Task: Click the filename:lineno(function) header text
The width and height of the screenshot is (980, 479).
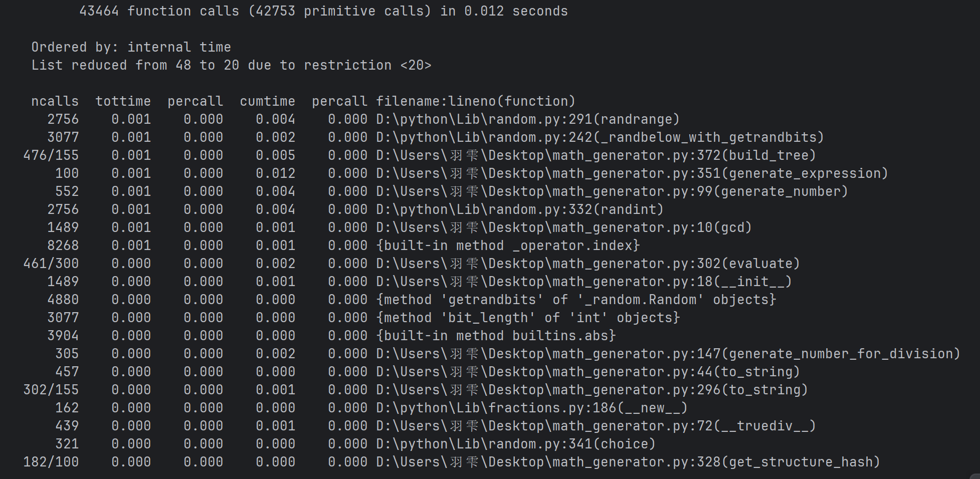Action: tap(475, 101)
